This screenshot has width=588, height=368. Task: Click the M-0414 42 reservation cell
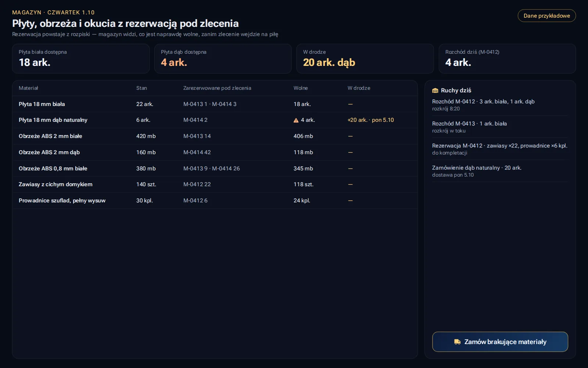(x=197, y=152)
